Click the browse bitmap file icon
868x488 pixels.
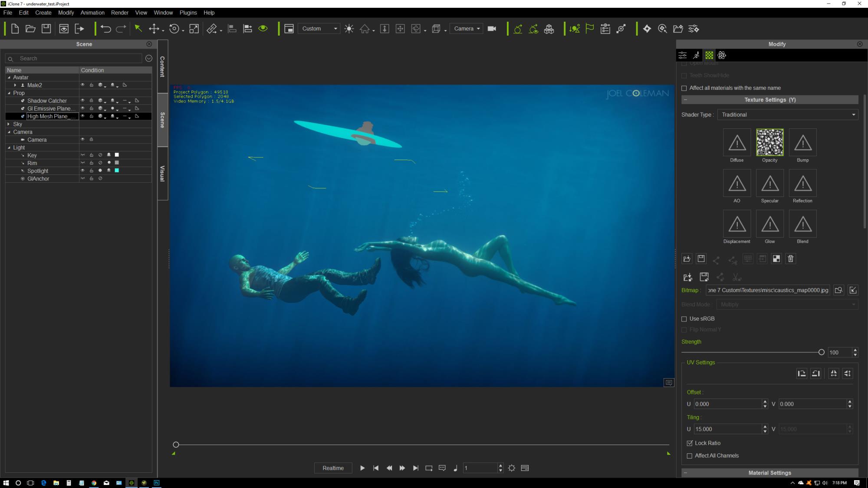(838, 290)
